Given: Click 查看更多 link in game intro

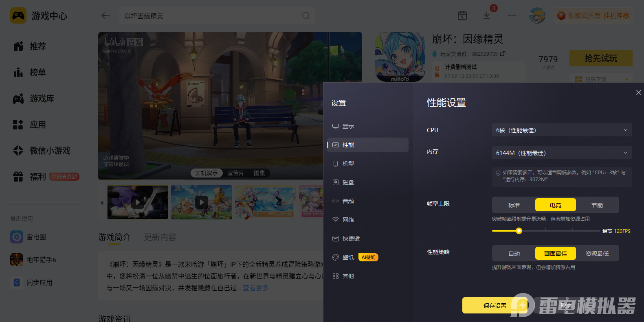Looking at the screenshot, I should (x=256, y=288).
